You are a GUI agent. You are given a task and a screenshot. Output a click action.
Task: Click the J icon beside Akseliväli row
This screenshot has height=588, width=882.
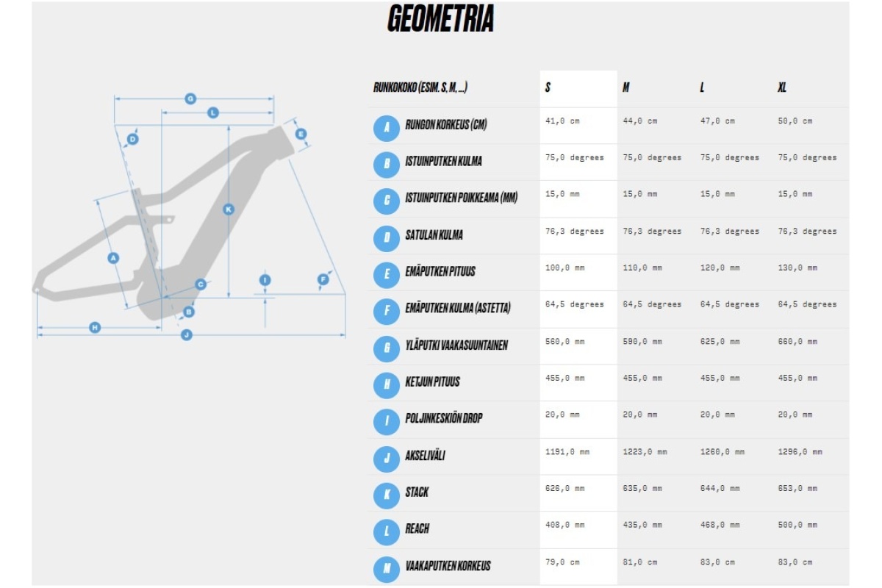(387, 459)
